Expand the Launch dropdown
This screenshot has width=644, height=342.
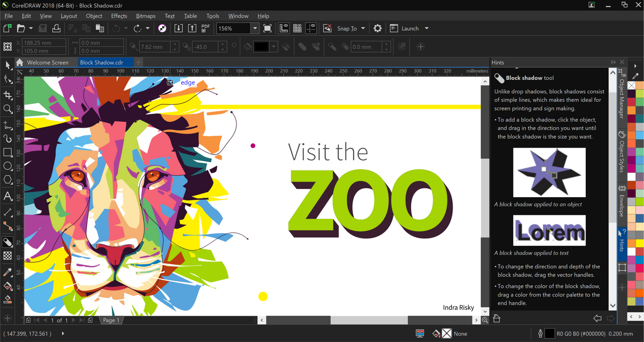pos(427,28)
